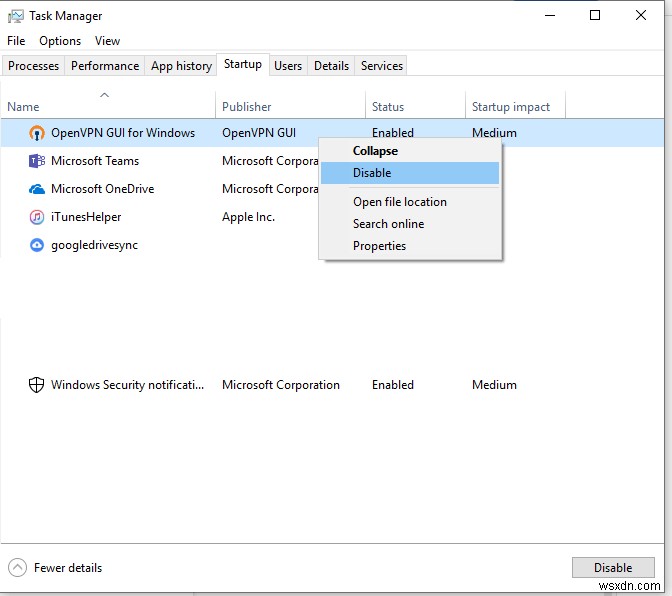Click the OpenVPN GUI publisher cell
Viewport: 672px width, 596px height.
259,133
